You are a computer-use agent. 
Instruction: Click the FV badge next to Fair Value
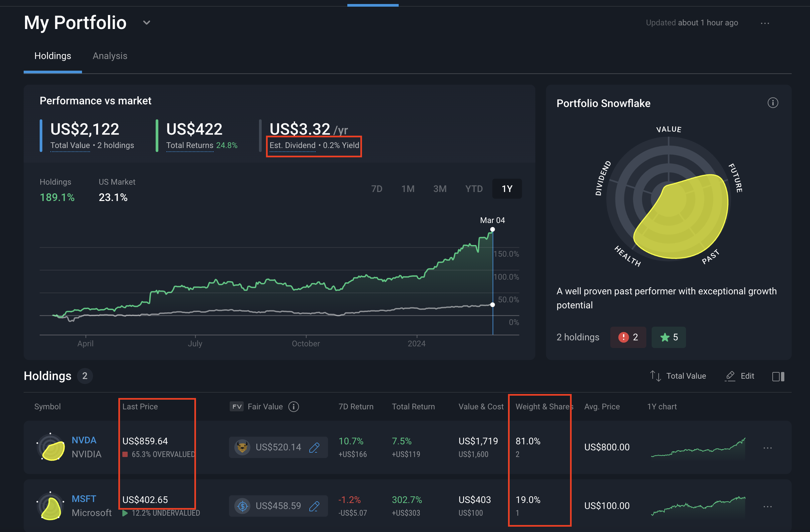[x=237, y=406]
